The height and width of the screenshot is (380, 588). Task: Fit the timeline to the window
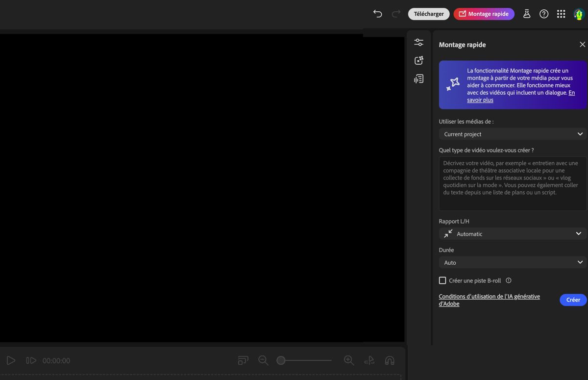coord(243,360)
